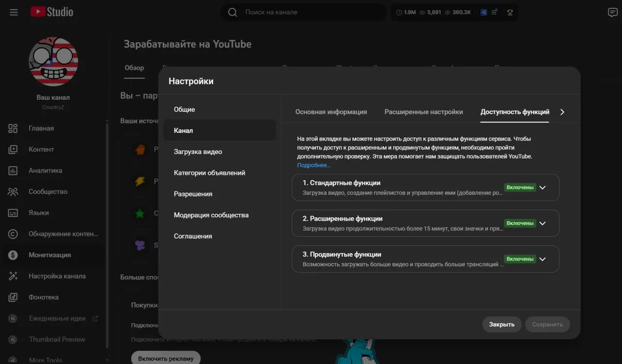Open the blue vidIQ icon in top bar
The height and width of the screenshot is (364, 622).
click(484, 12)
